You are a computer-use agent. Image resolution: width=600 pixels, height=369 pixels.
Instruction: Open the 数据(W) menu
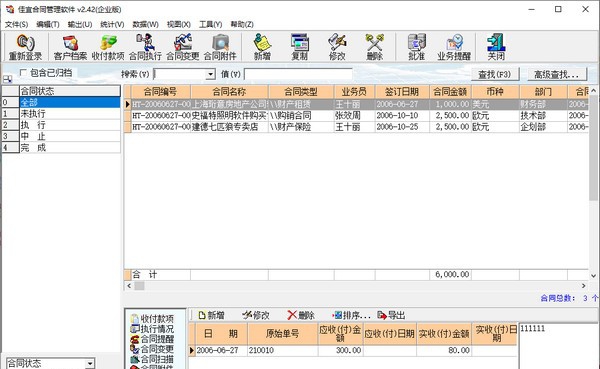point(145,24)
